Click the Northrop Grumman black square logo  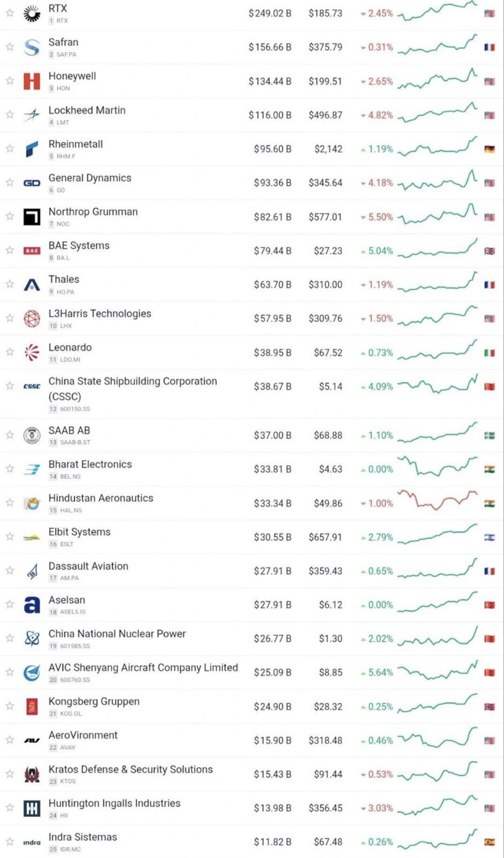(x=31, y=216)
